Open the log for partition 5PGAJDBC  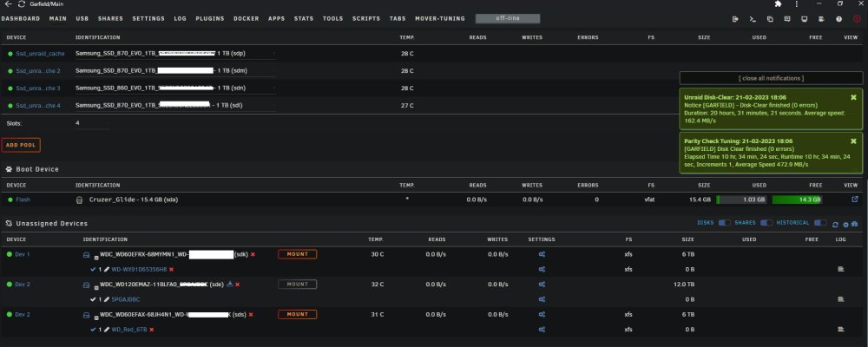[841, 299]
